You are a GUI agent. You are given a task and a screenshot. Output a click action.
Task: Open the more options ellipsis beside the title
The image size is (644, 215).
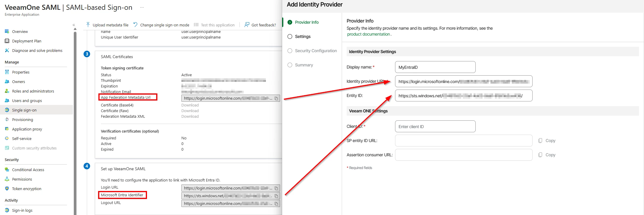point(142,7)
